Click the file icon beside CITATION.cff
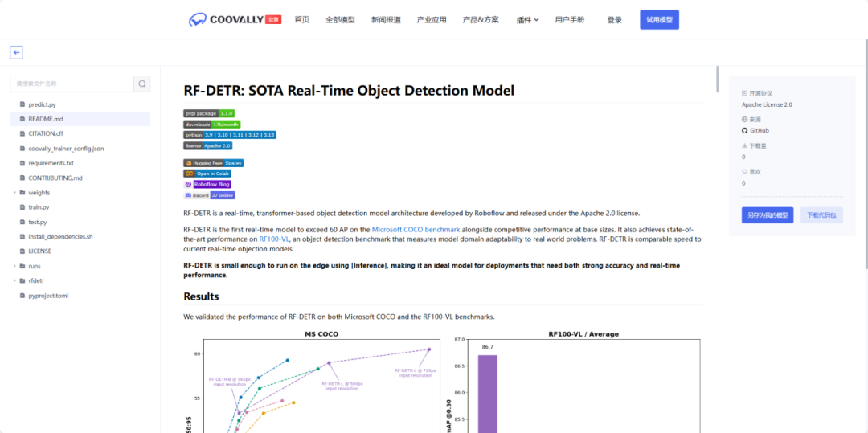The height and width of the screenshot is (433, 868). tap(23, 133)
